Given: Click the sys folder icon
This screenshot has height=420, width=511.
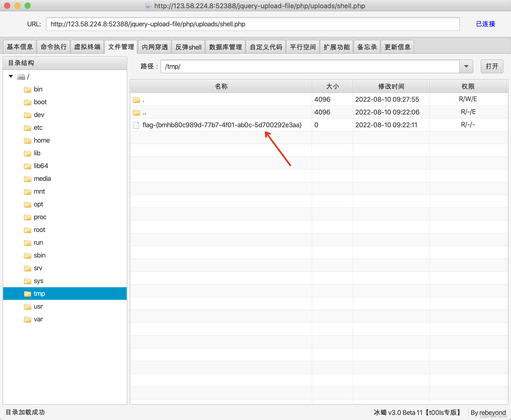Looking at the screenshot, I should (x=27, y=281).
